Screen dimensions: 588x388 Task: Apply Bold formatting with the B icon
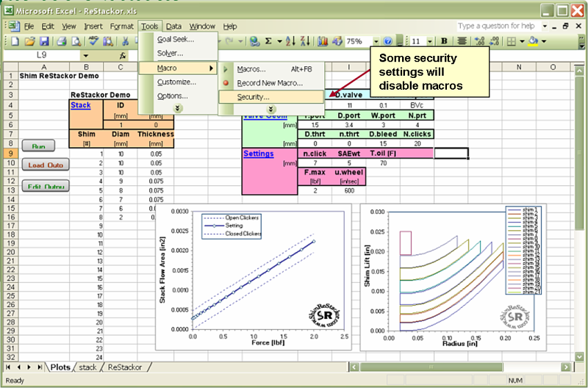click(x=444, y=41)
